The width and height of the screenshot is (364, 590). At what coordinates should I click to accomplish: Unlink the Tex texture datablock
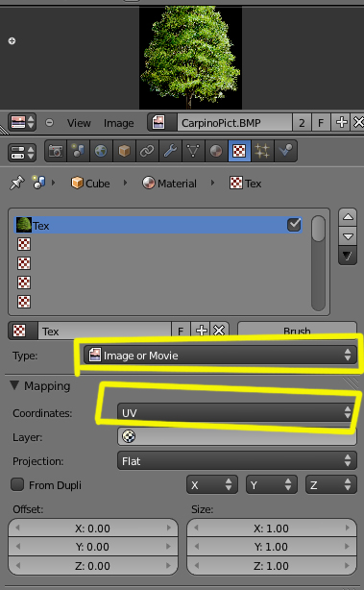tap(219, 332)
